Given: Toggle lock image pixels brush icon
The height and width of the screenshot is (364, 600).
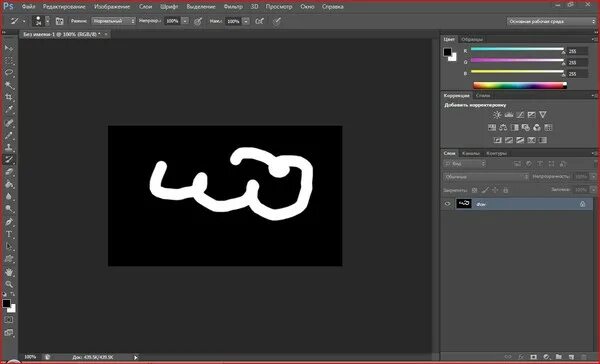Looking at the screenshot, I should (485, 190).
